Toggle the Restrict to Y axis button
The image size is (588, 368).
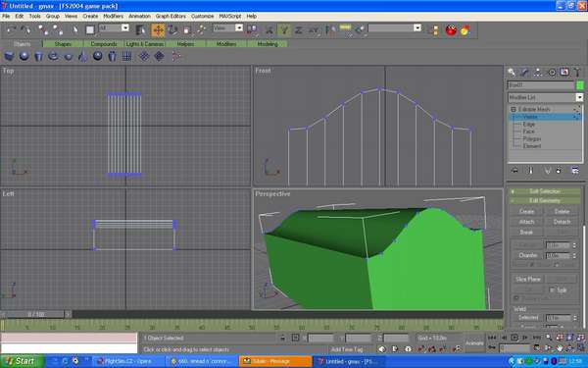(x=284, y=30)
